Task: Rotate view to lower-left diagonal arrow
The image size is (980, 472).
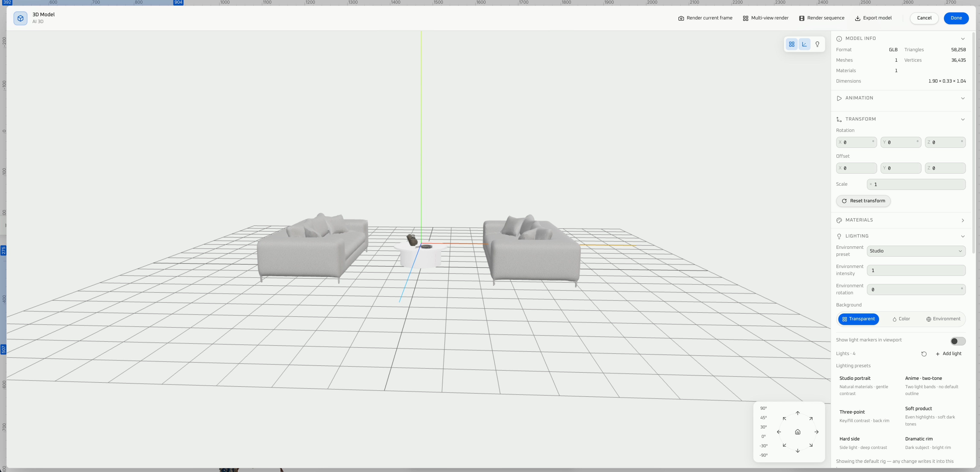Action: [785, 445]
